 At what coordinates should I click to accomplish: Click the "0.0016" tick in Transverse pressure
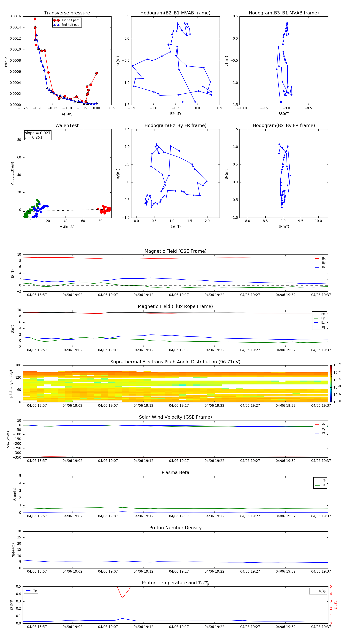15,16
